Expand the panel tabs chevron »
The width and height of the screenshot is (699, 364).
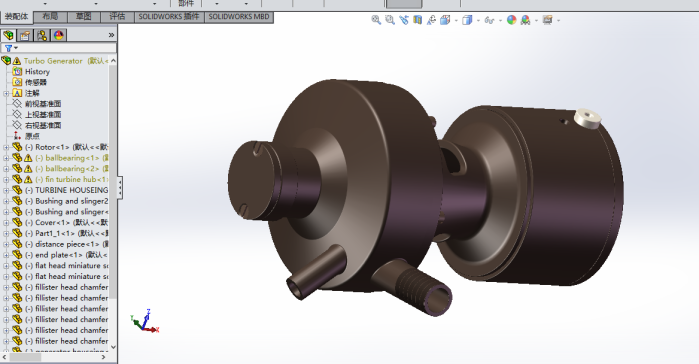(111, 35)
